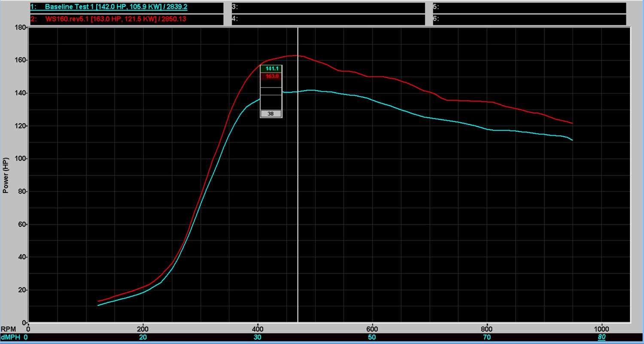Viewport: 644px width, 344px height.
Task: Click the red 163.0 cursor readout cell
Action: click(x=270, y=76)
